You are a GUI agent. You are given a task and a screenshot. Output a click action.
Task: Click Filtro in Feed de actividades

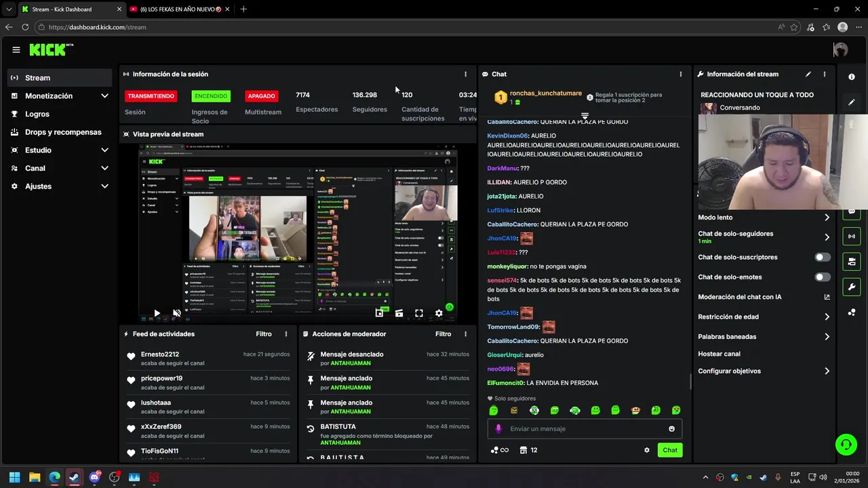(x=264, y=334)
